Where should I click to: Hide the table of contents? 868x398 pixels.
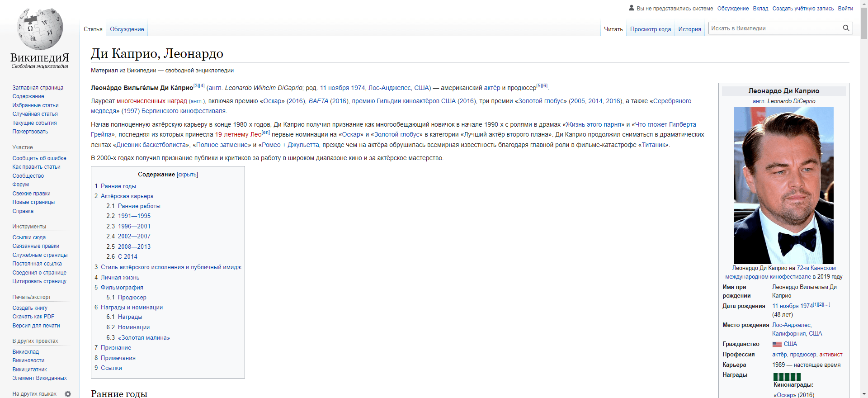point(187,175)
